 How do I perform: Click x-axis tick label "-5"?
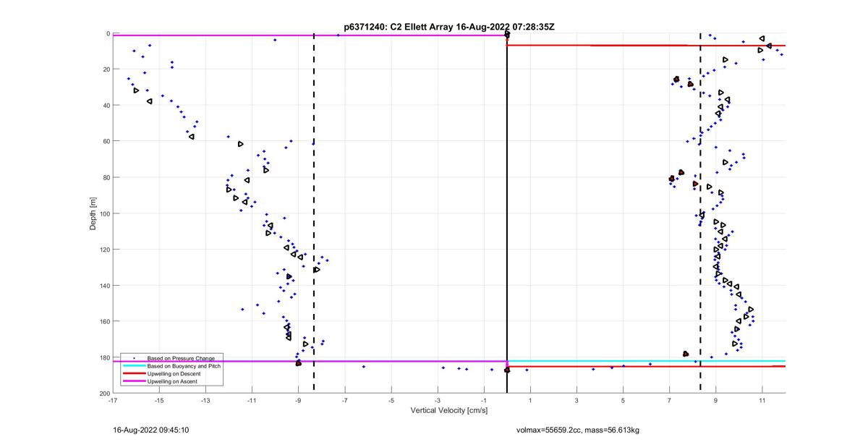tap(391, 400)
